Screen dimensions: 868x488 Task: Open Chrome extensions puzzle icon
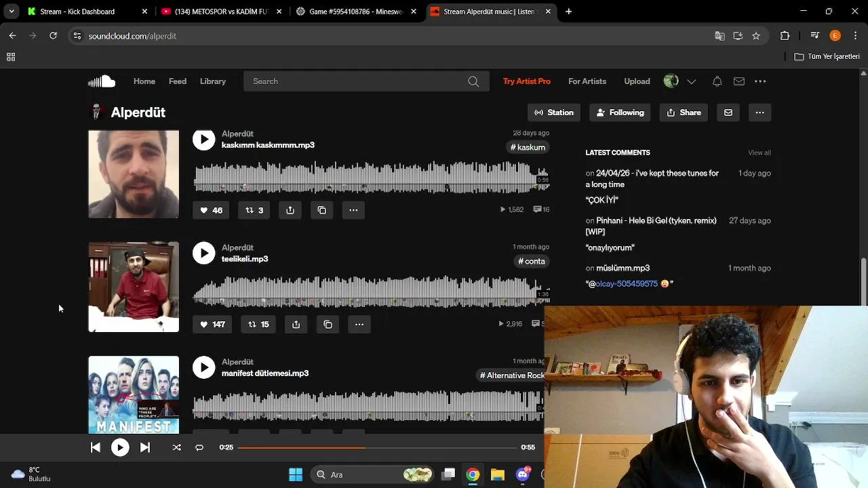tap(785, 36)
